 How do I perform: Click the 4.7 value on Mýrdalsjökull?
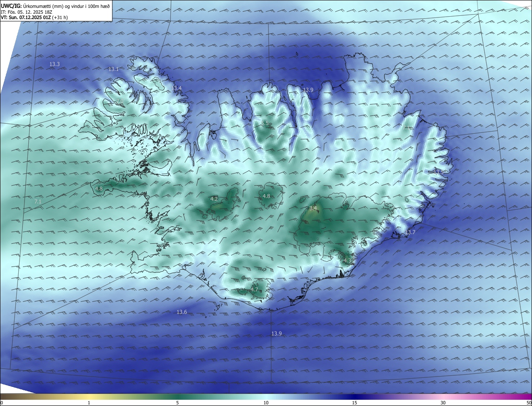(254, 289)
